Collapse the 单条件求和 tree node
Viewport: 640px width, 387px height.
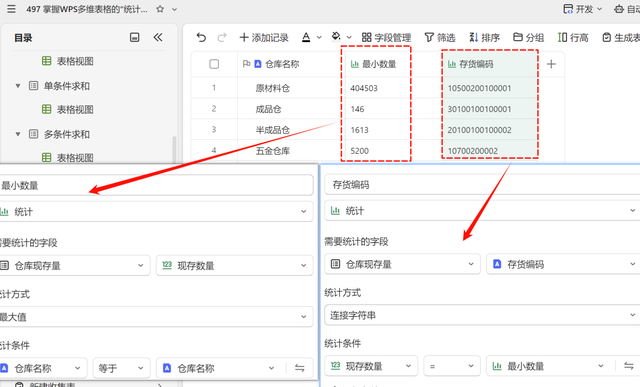pyautogui.click(x=18, y=86)
